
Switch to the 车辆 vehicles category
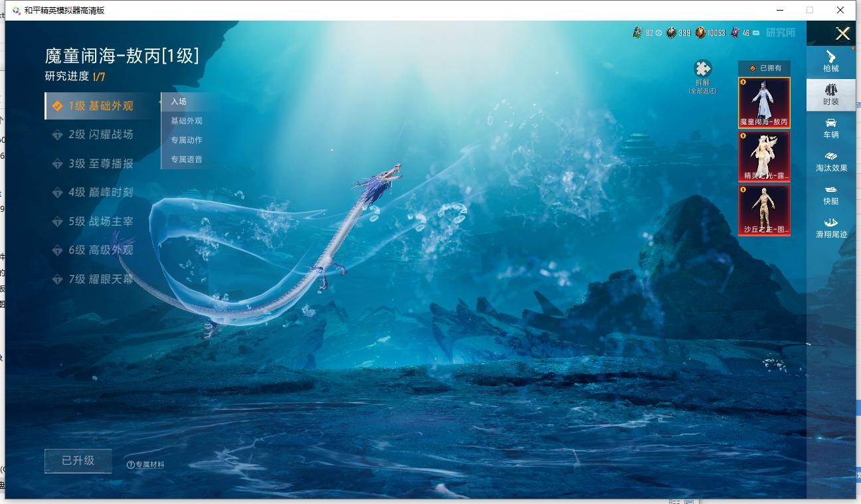pos(830,127)
